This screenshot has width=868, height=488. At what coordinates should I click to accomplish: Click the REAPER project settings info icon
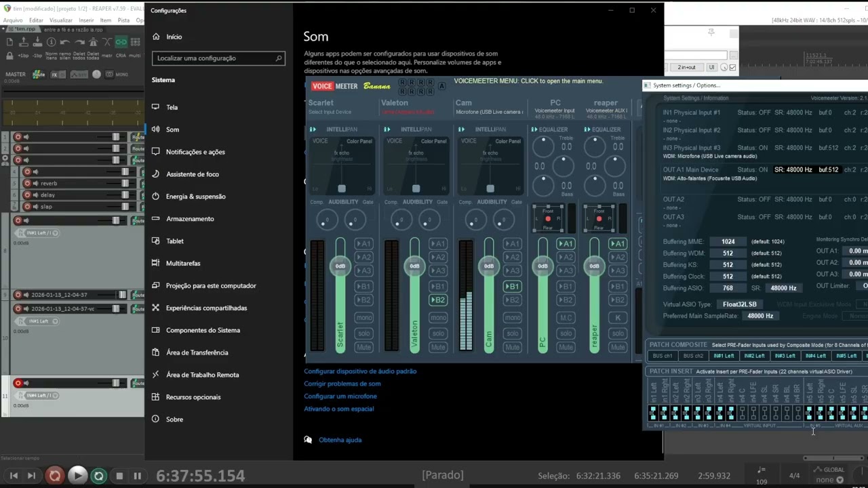[x=51, y=42]
